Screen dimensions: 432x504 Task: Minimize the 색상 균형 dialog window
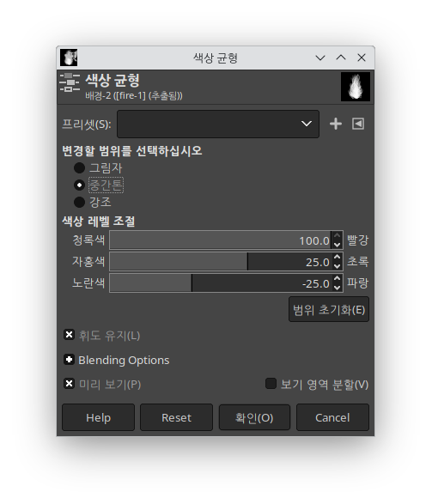(320, 58)
